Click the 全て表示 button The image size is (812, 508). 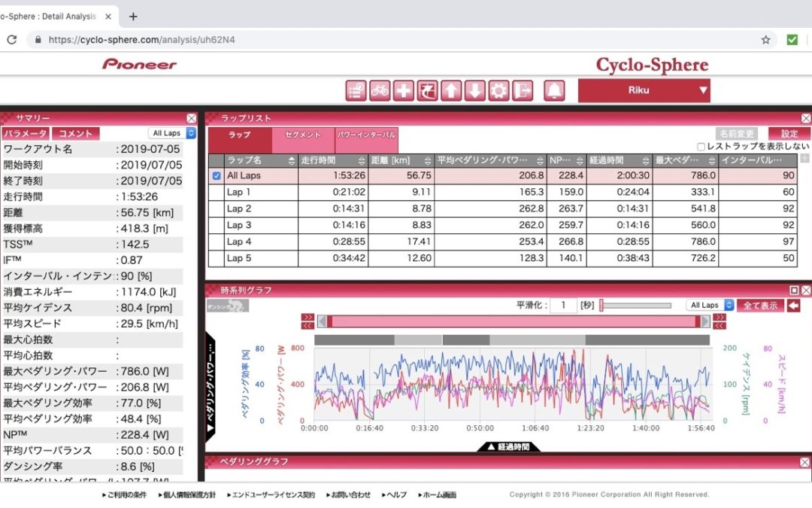click(x=761, y=306)
